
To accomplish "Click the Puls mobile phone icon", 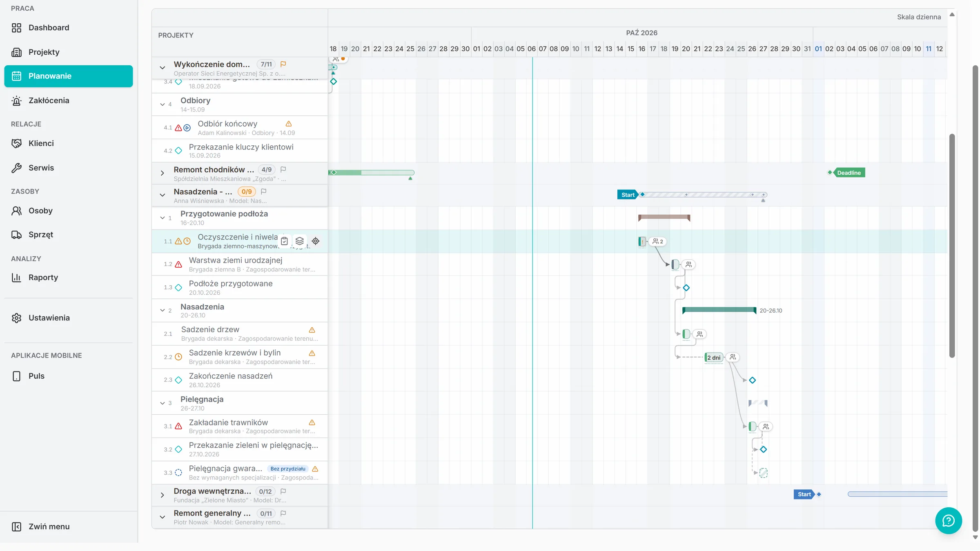I will pyautogui.click(x=16, y=376).
